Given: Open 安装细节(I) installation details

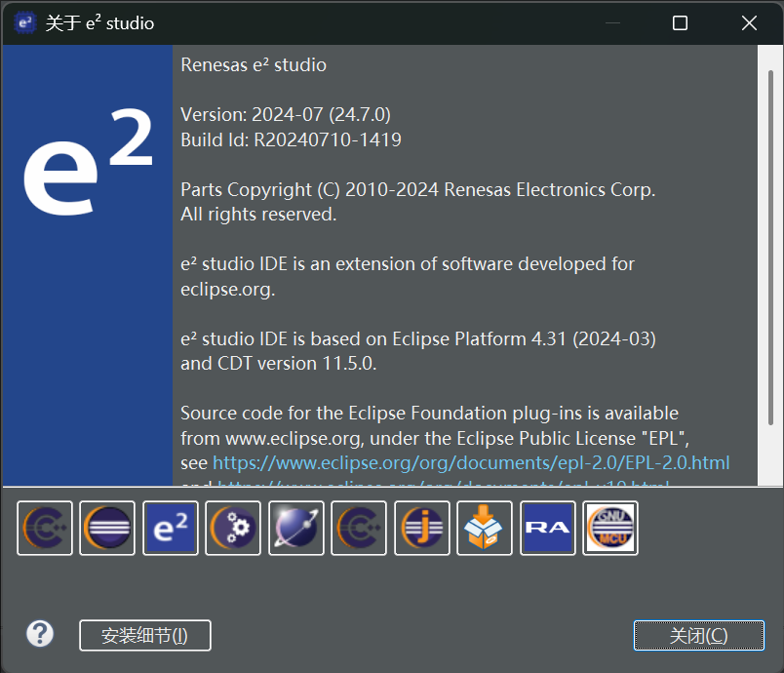Looking at the screenshot, I should point(145,636).
